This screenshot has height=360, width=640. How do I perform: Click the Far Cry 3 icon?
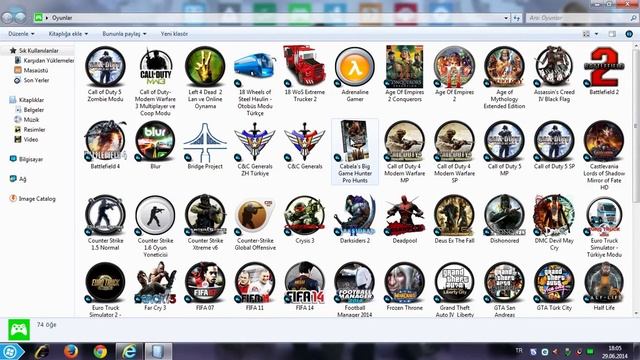click(x=156, y=282)
